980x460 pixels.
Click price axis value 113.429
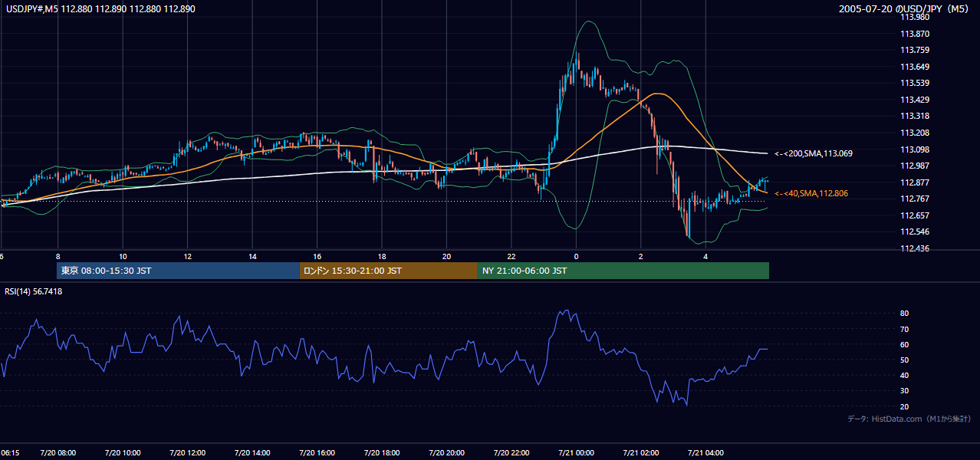915,100
